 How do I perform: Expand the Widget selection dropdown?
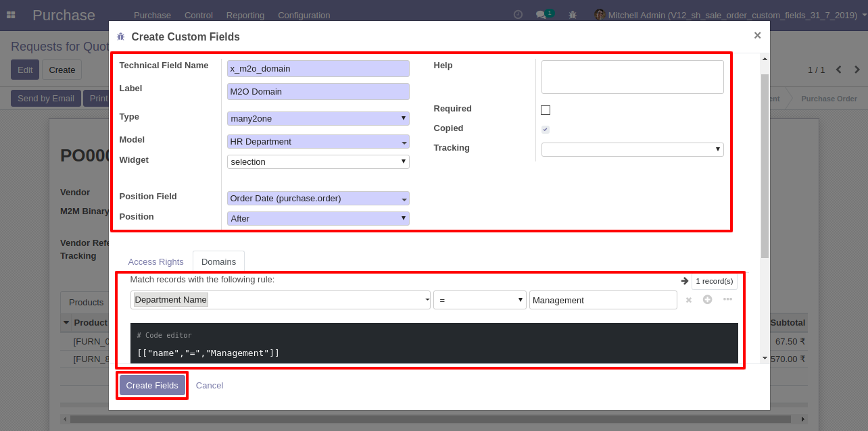(318, 161)
